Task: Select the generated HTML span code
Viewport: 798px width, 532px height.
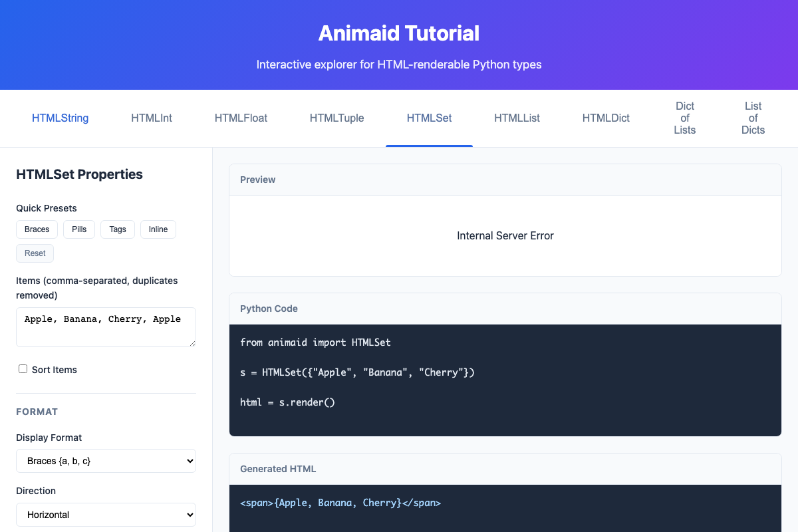Action: (340, 503)
